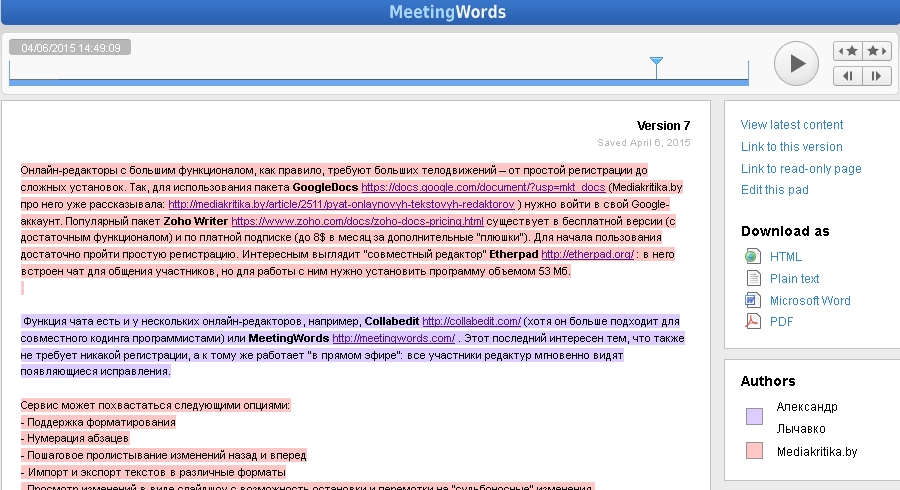The width and height of the screenshot is (900, 490).
Task: Click the purple author color swatch
Action: 754,417
